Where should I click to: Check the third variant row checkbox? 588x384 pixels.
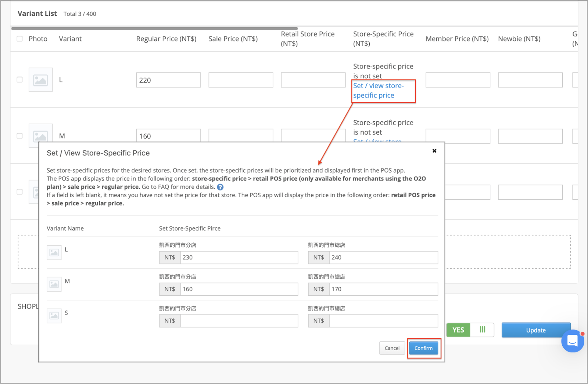point(20,192)
